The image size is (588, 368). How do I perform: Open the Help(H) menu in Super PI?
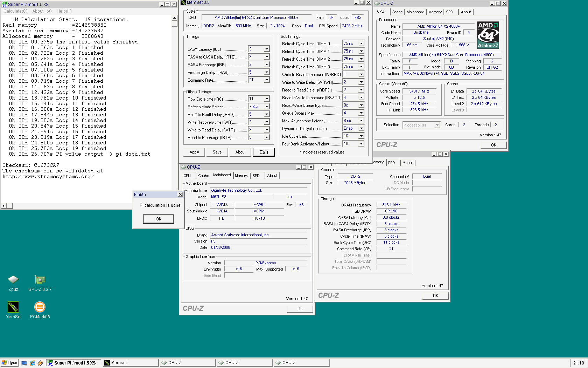pos(64,11)
